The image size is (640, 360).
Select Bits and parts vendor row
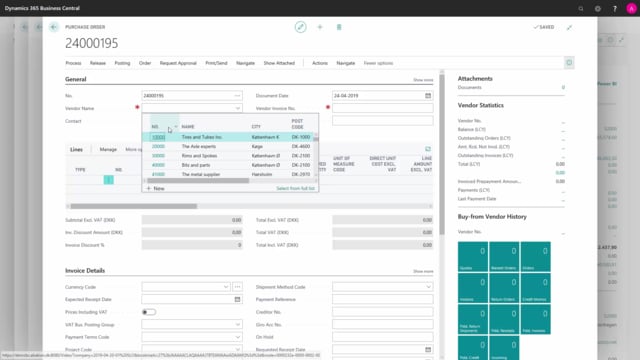tap(229, 165)
